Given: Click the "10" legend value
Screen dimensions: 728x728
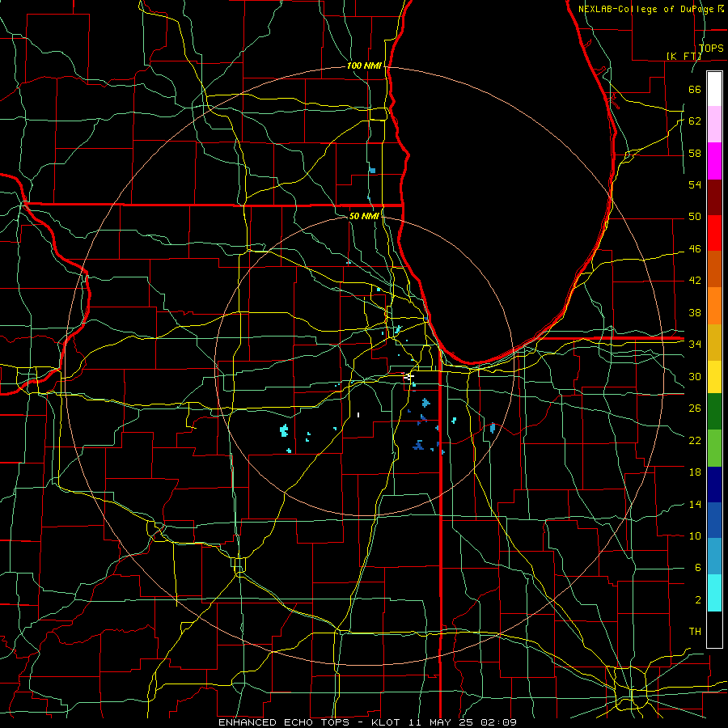Looking at the screenshot, I should click(x=695, y=535).
